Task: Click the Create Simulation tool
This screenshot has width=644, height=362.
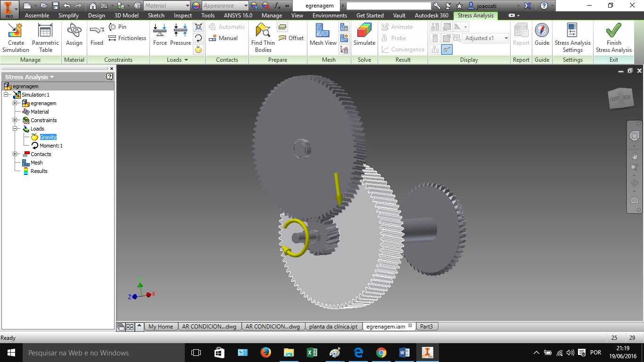Action: (x=16, y=38)
